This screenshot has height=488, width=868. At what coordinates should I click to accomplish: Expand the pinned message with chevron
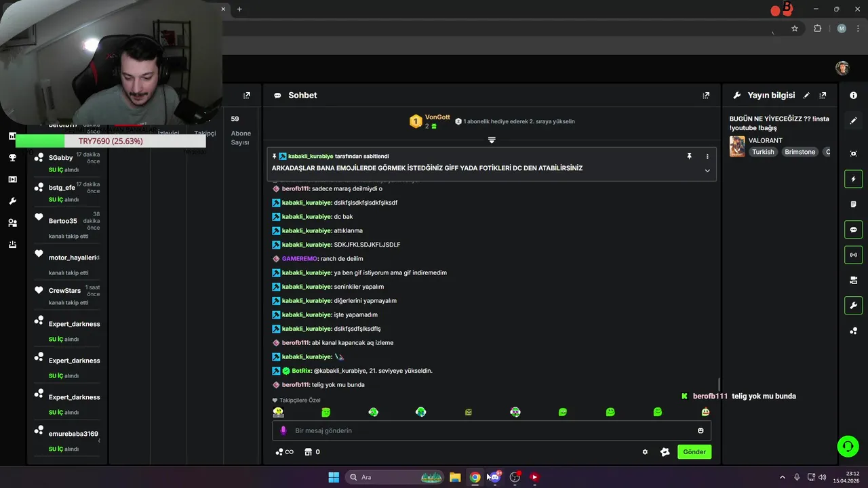coord(707,171)
